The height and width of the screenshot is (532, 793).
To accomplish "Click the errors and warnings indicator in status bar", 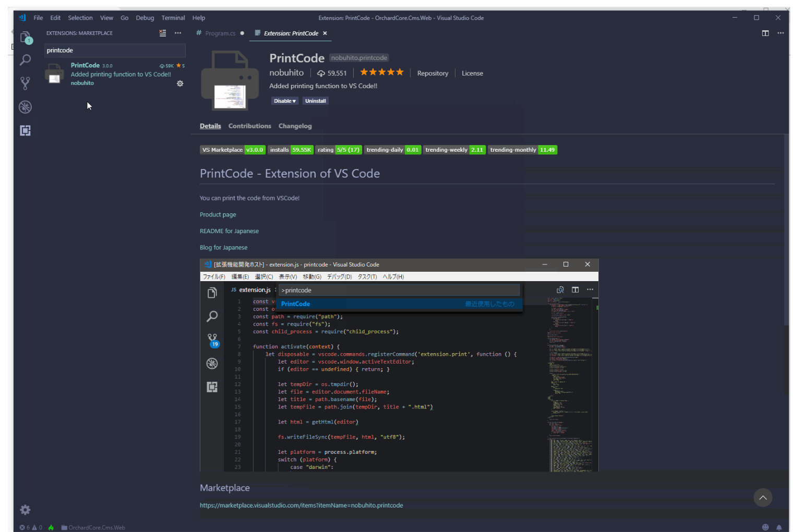I will (x=31, y=527).
